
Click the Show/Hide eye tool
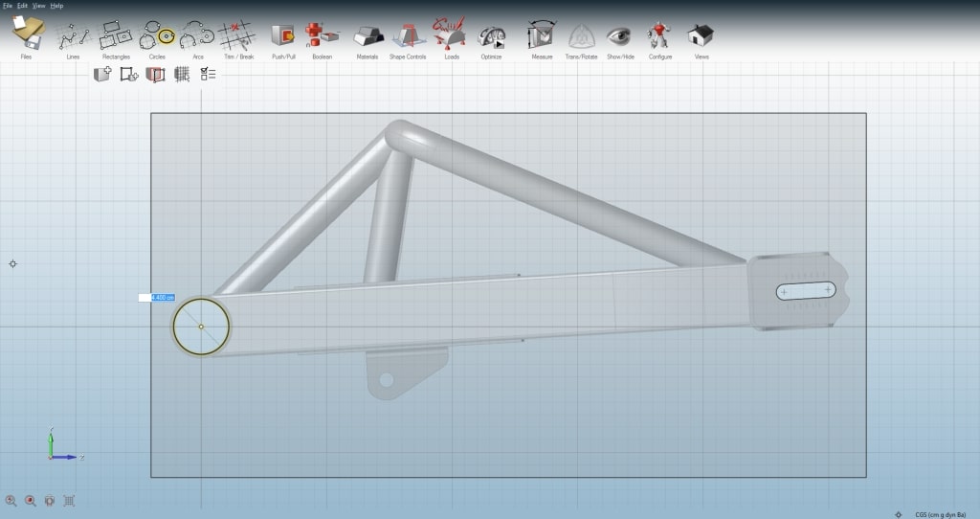pyautogui.click(x=619, y=36)
